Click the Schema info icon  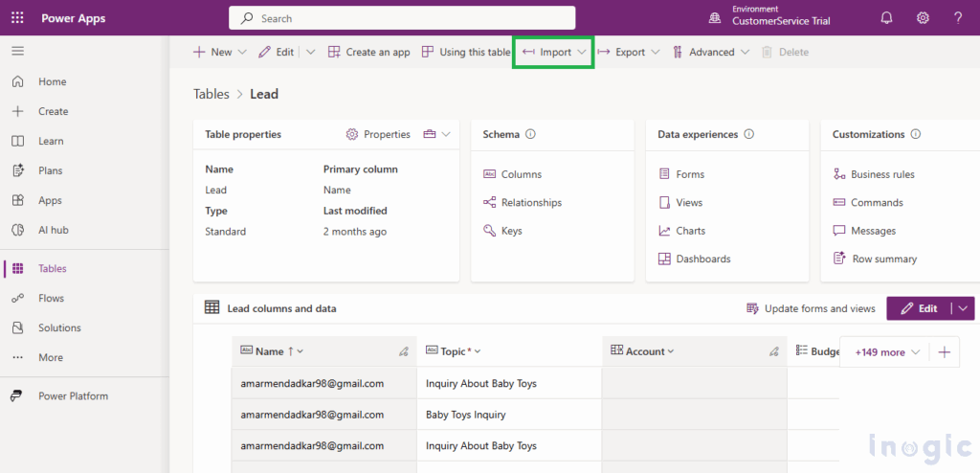[x=530, y=135]
